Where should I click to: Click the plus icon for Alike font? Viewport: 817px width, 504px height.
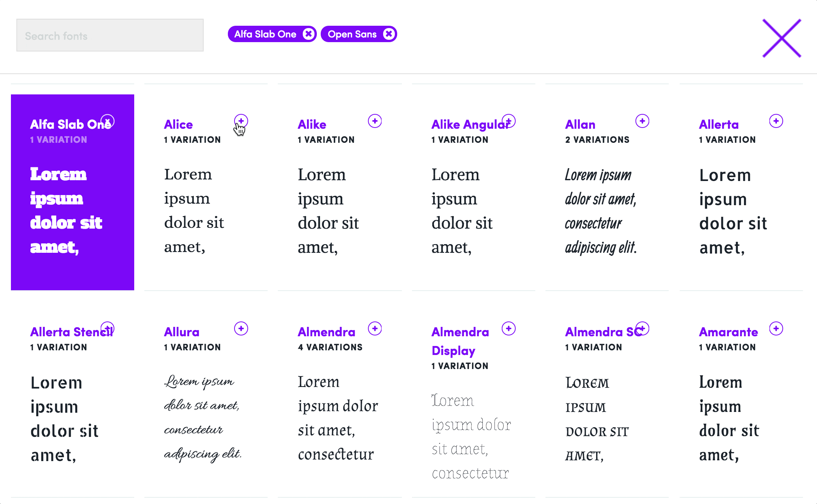pyautogui.click(x=375, y=121)
